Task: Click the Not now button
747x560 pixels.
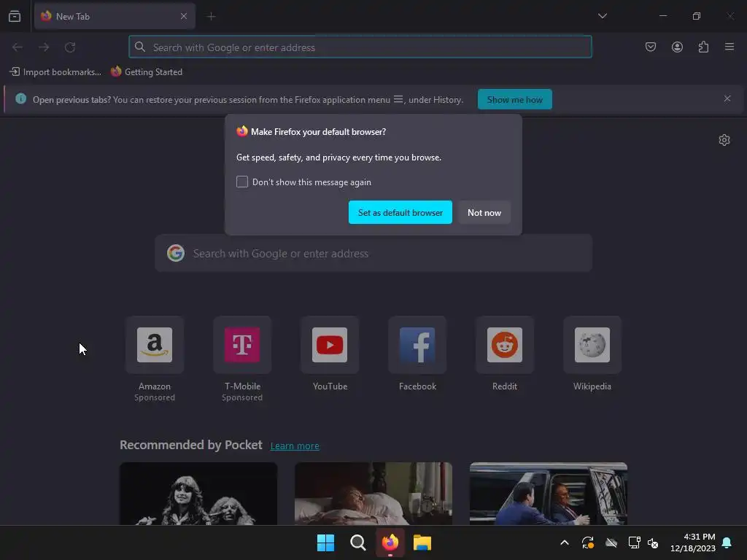Action: pos(484,212)
